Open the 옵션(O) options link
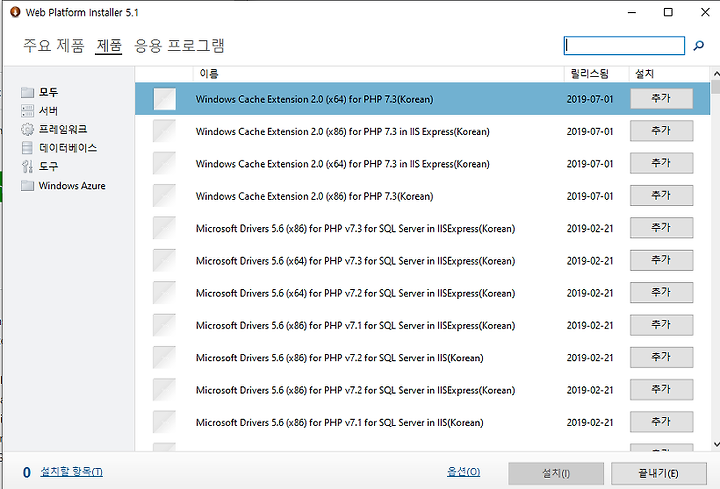Image resolution: width=720 pixels, height=489 pixels. (x=463, y=472)
